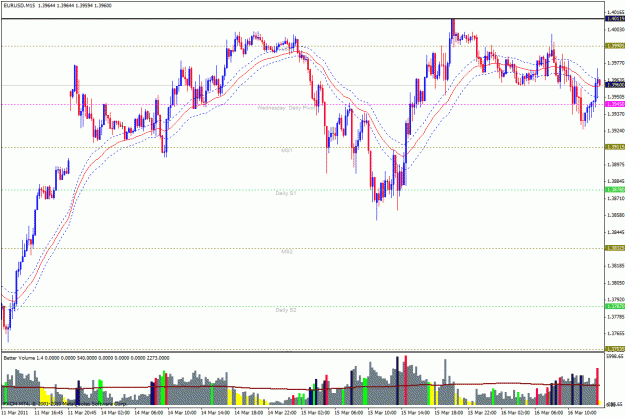Click the green Daily S1 price tag
625x417 pixels.
click(615, 189)
